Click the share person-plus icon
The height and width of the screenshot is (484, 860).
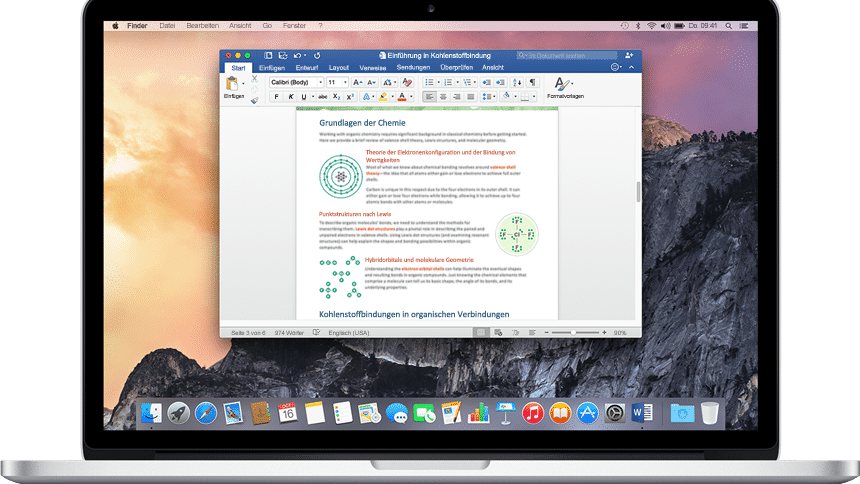(629, 55)
